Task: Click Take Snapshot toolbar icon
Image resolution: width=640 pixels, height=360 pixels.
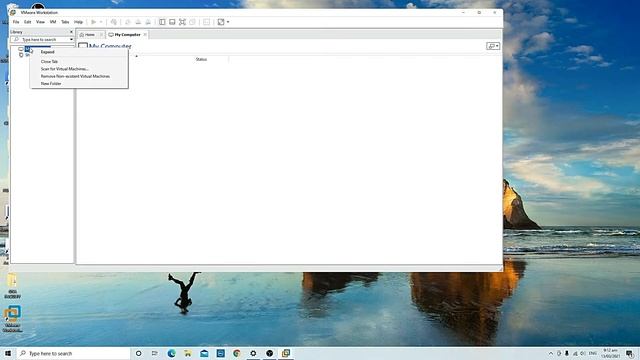Action: click(x=127, y=22)
